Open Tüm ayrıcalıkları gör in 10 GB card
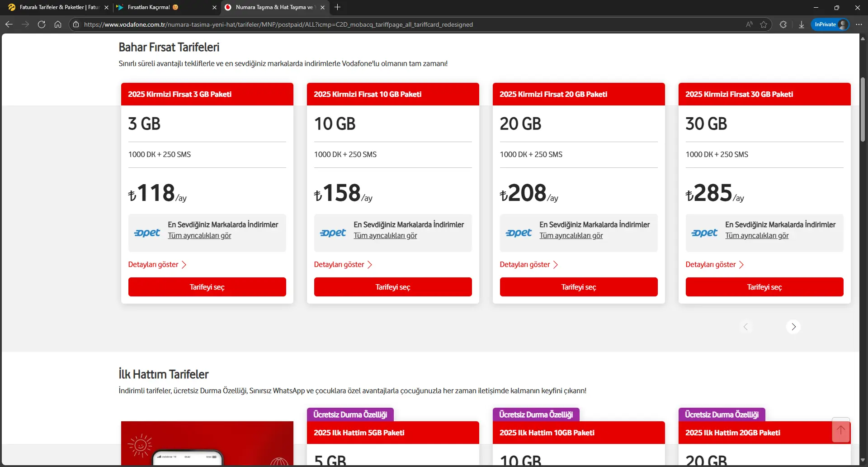This screenshot has height=467, width=868. tap(385, 236)
